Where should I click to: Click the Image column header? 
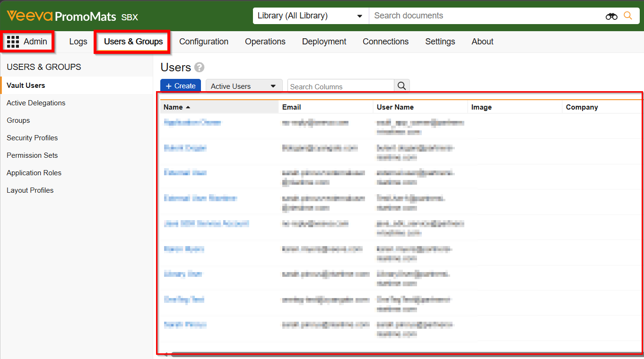[x=515, y=107]
